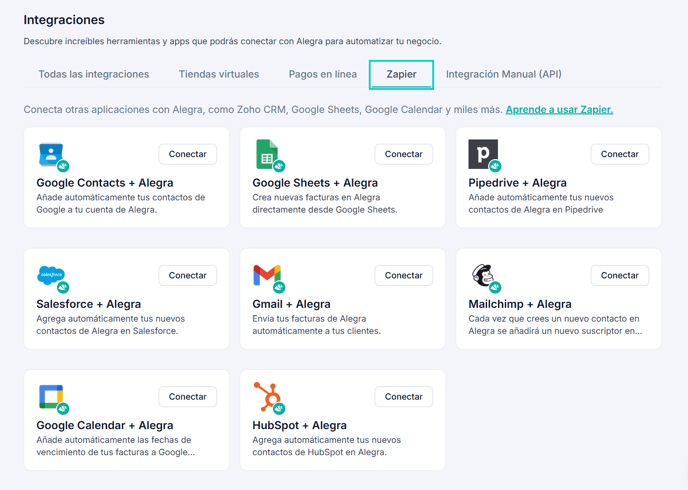The width and height of the screenshot is (688, 490).
Task: Click the HubSpot sprocket icon
Action: click(267, 396)
